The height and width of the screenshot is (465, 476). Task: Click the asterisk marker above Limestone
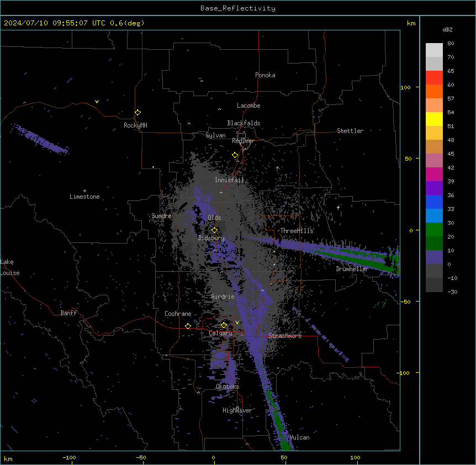[84, 191]
